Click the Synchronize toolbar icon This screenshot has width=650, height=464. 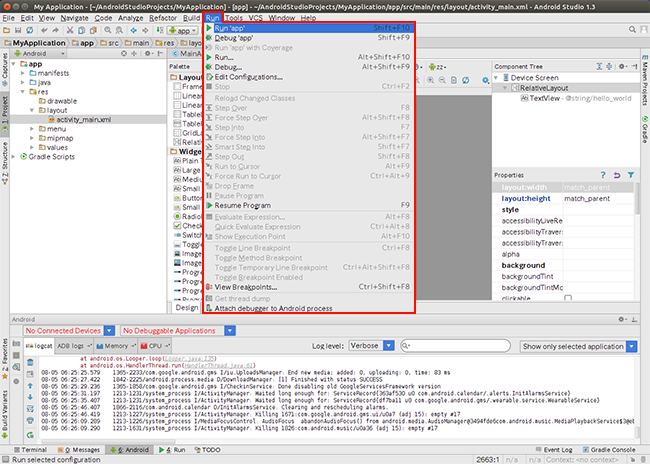point(30,30)
